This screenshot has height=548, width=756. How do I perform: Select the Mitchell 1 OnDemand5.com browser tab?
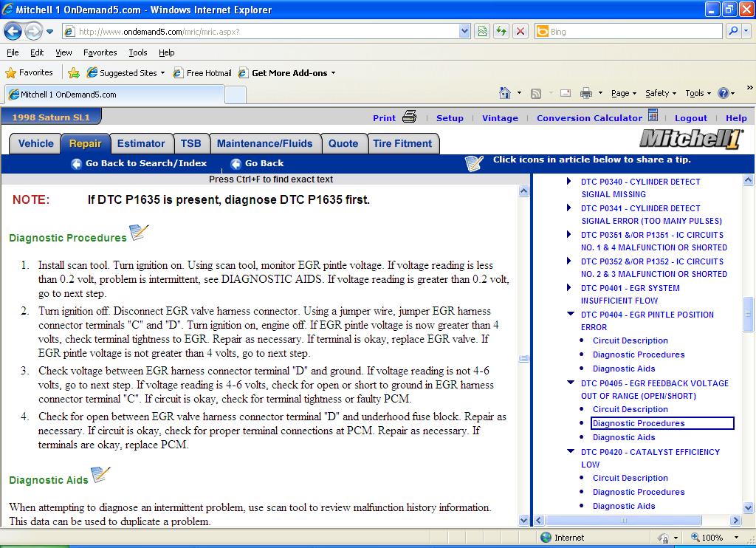coord(114,95)
